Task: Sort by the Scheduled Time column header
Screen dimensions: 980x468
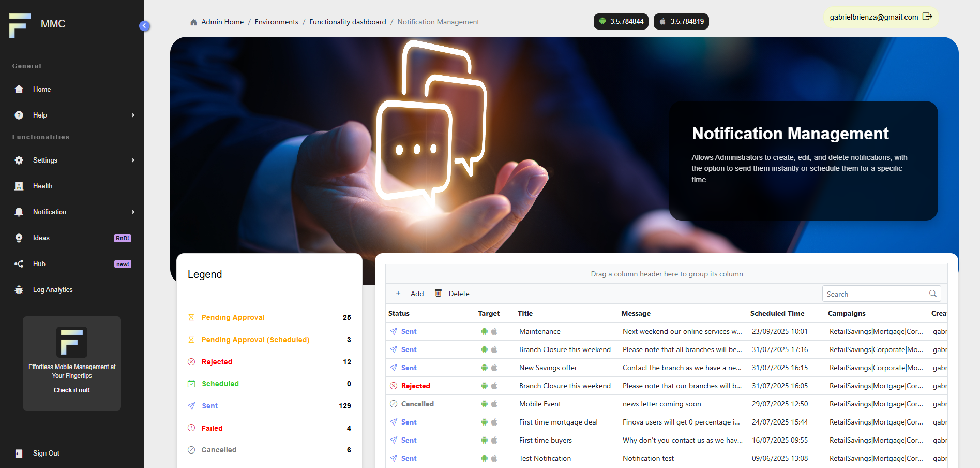Action: (x=777, y=313)
